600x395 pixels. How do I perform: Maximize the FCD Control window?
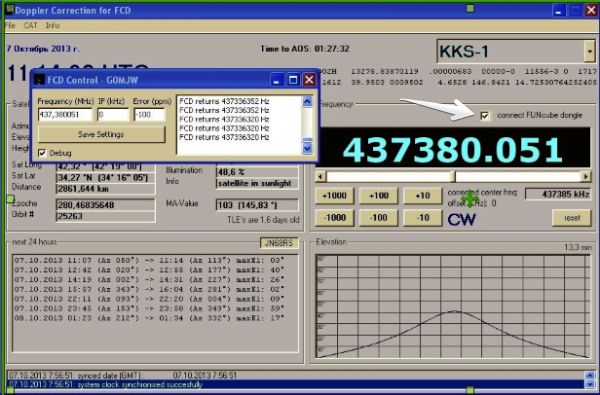click(x=293, y=80)
